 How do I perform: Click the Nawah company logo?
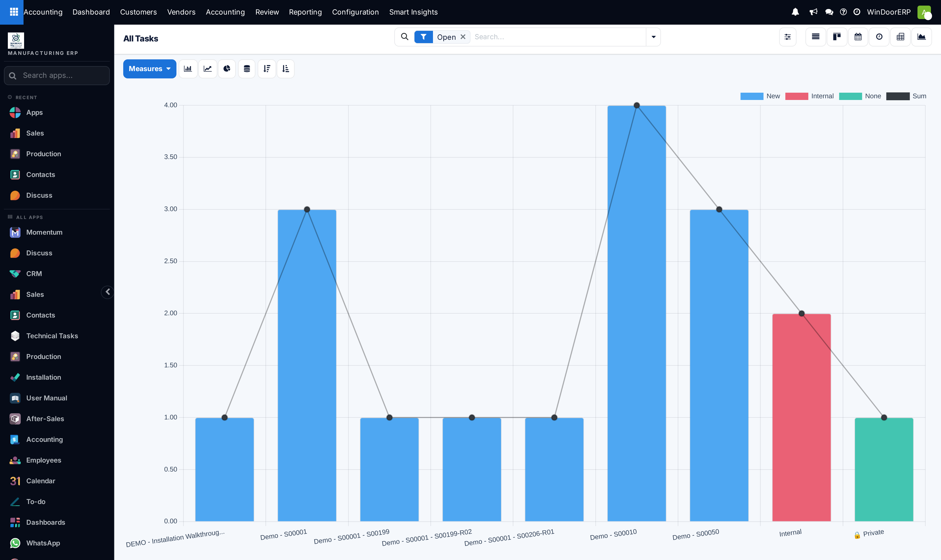(x=16, y=40)
